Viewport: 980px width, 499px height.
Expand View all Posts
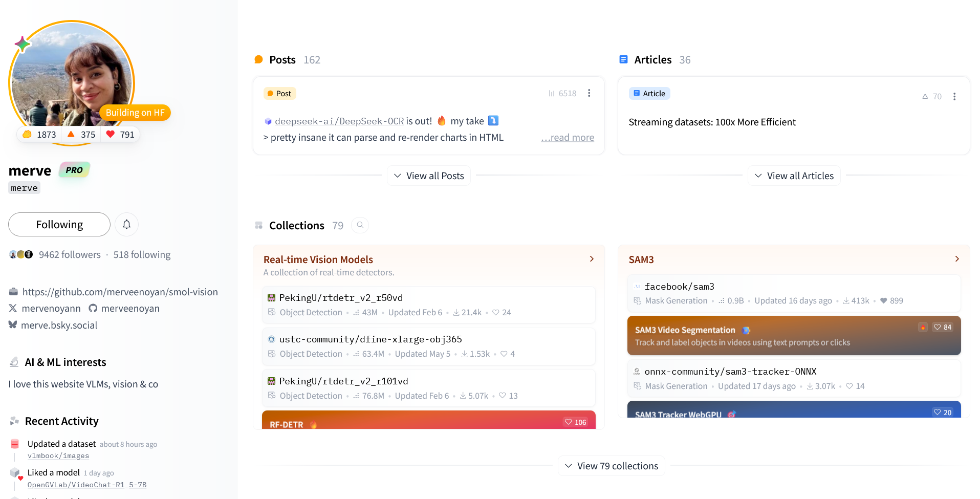(x=429, y=176)
